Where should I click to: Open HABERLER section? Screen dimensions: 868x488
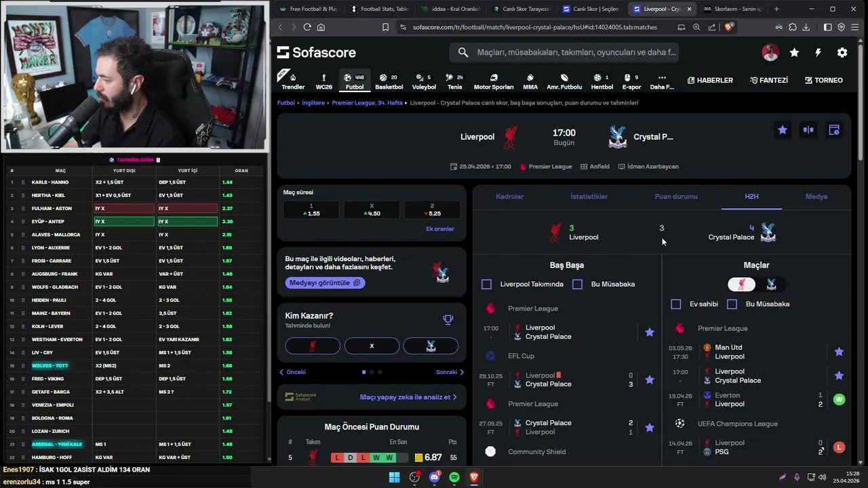click(710, 80)
